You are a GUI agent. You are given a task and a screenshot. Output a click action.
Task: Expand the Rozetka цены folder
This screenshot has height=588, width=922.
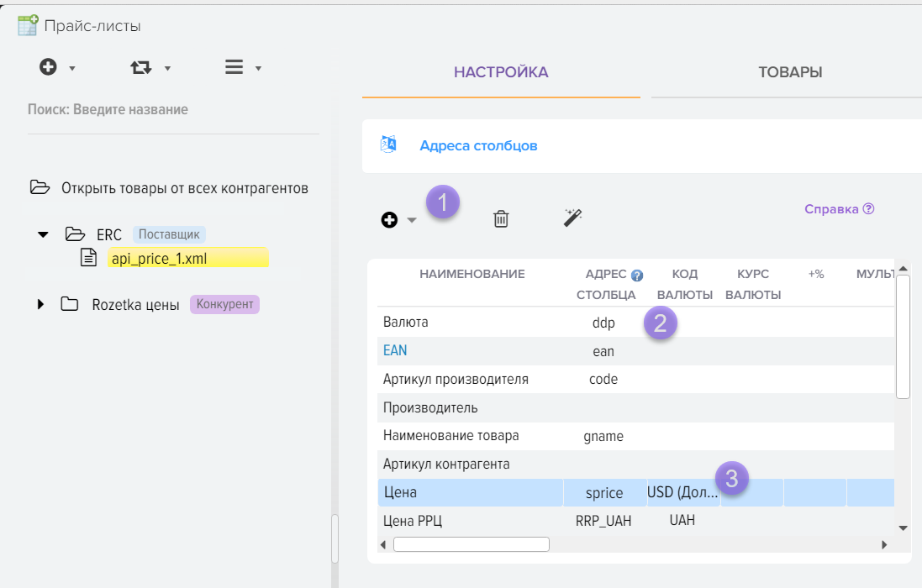[x=40, y=304]
